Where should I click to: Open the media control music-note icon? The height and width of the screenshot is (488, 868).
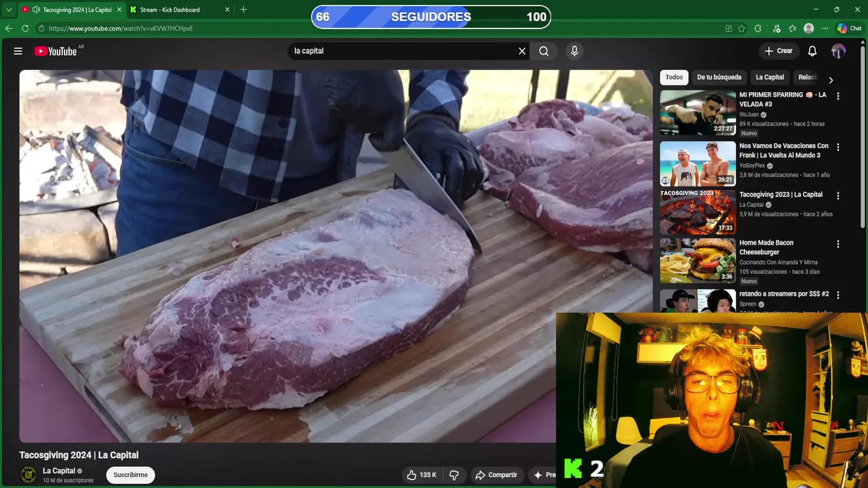click(776, 28)
